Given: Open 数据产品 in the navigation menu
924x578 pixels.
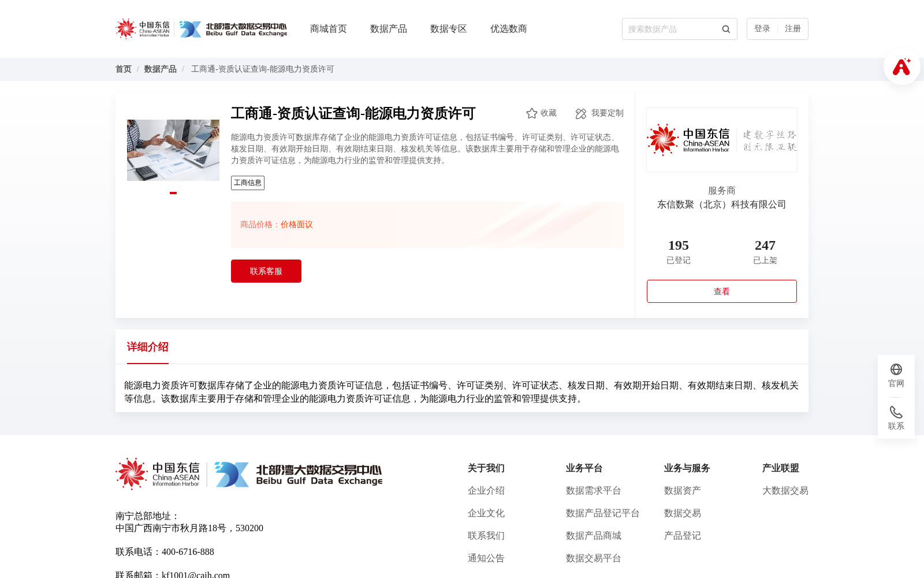Looking at the screenshot, I should pos(389,29).
